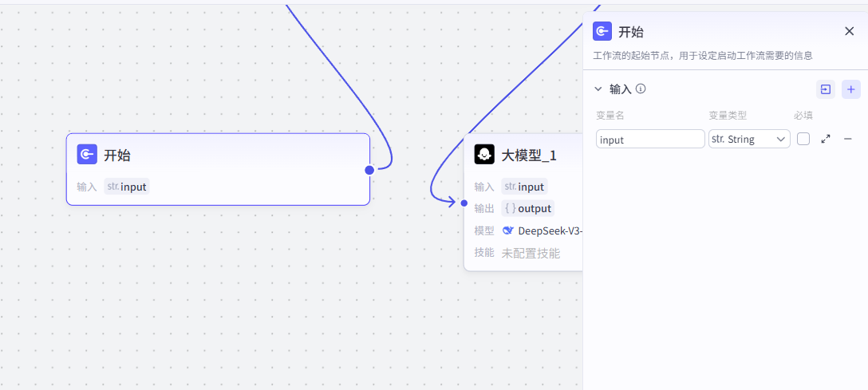Click the 开始 node output port dot
868x390 pixels.
(x=369, y=170)
